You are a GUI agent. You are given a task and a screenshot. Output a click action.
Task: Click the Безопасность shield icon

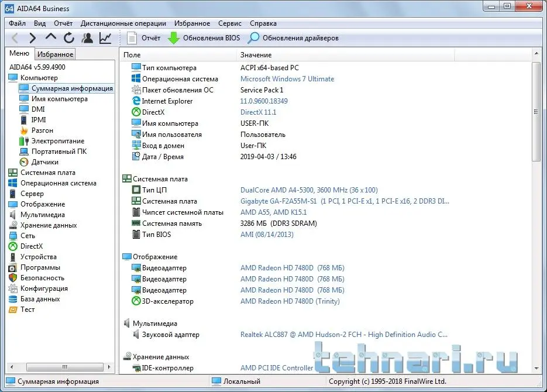click(x=13, y=278)
